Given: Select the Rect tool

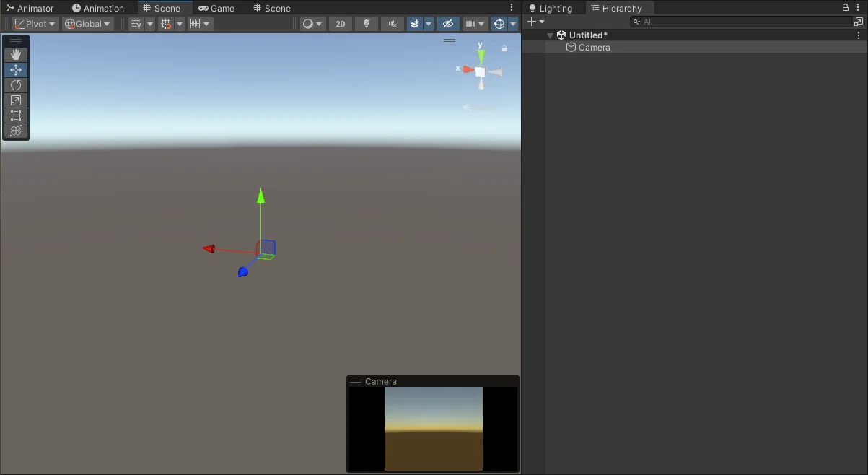Looking at the screenshot, I should tap(16, 116).
